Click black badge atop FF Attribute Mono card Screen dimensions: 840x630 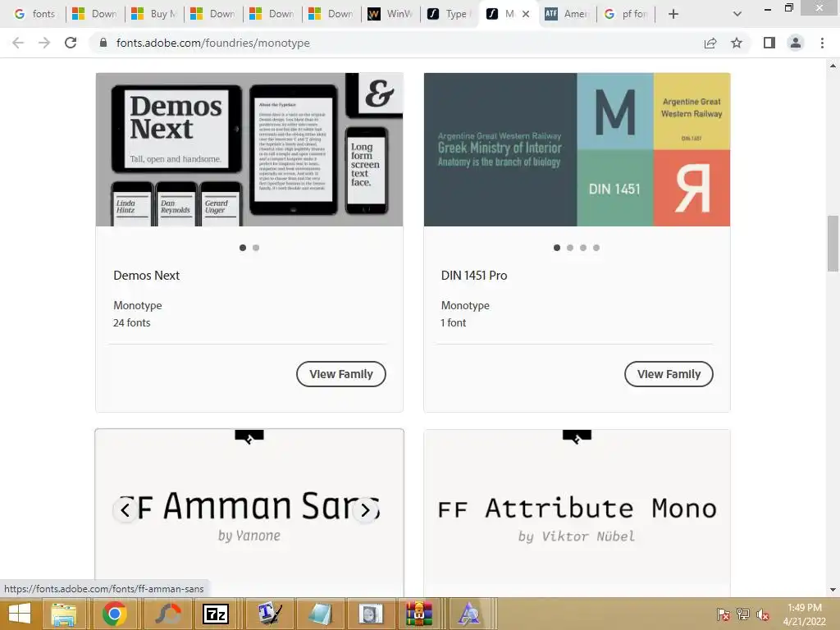click(577, 436)
